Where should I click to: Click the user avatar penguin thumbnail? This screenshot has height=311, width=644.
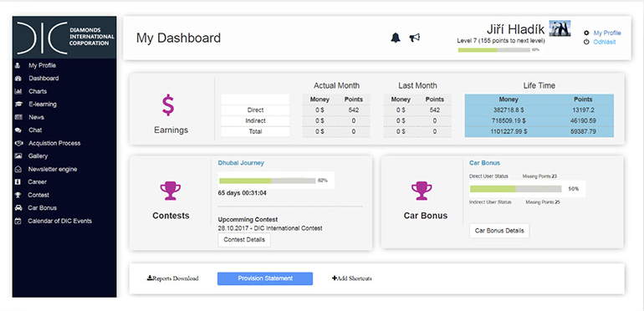tap(560, 28)
